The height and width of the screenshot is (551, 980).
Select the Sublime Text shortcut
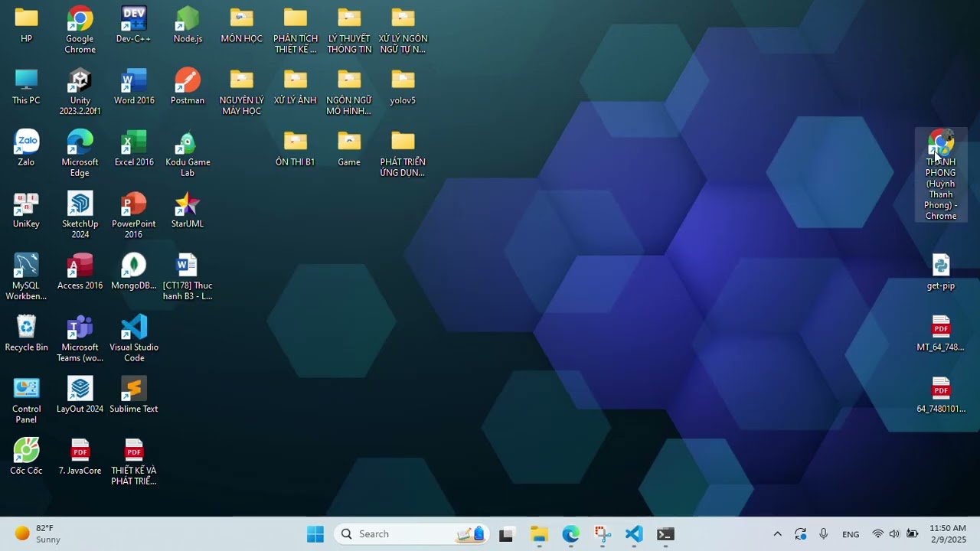[134, 396]
